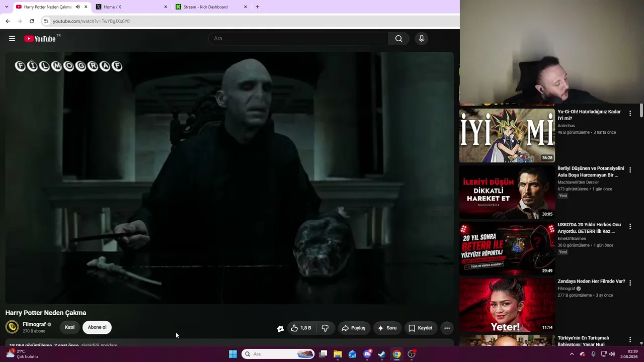Open options for the Yu-Gi-Oh video
Image resolution: width=644 pixels, height=362 pixels.
pos(630,114)
